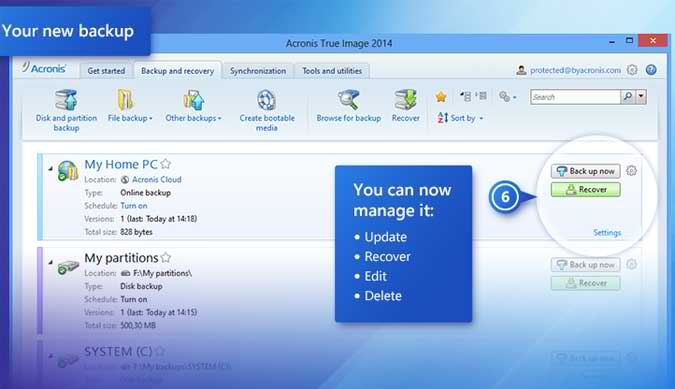Image resolution: width=675 pixels, height=389 pixels.
Task: Click green Recover button for My Home PC
Action: (585, 189)
